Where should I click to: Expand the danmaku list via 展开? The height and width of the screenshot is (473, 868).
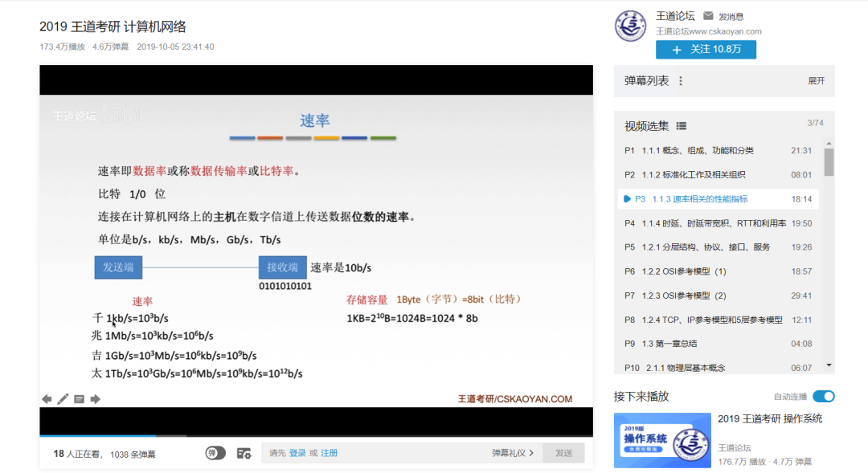(817, 81)
